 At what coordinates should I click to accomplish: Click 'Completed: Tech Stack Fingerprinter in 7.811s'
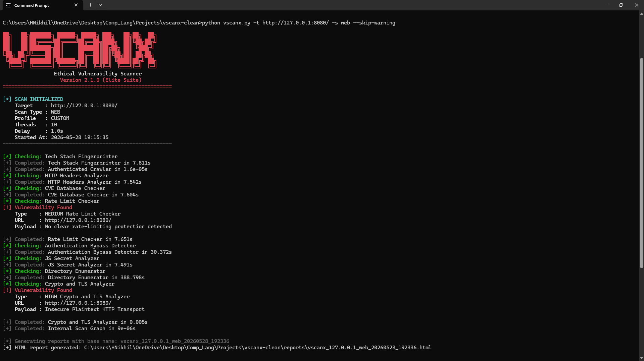[x=77, y=163]
